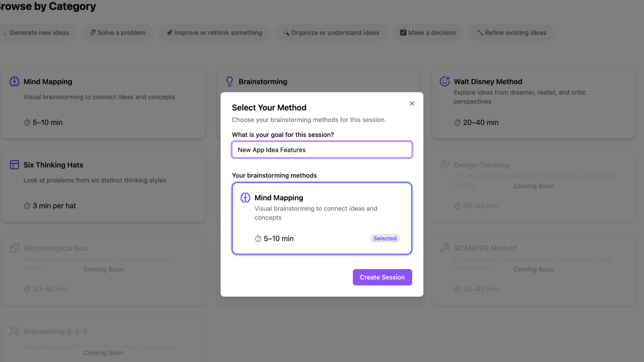This screenshot has height=362, width=644.
Task: Click the smiley icon on Walt Disney Method card
Action: pos(445,81)
